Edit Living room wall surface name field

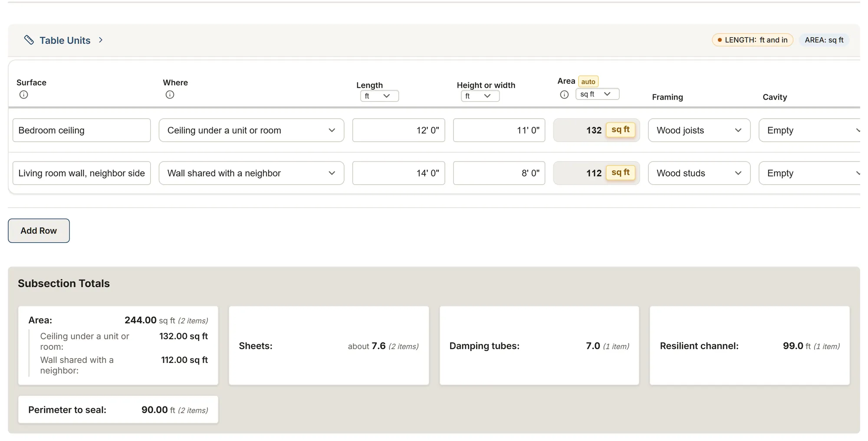click(82, 173)
